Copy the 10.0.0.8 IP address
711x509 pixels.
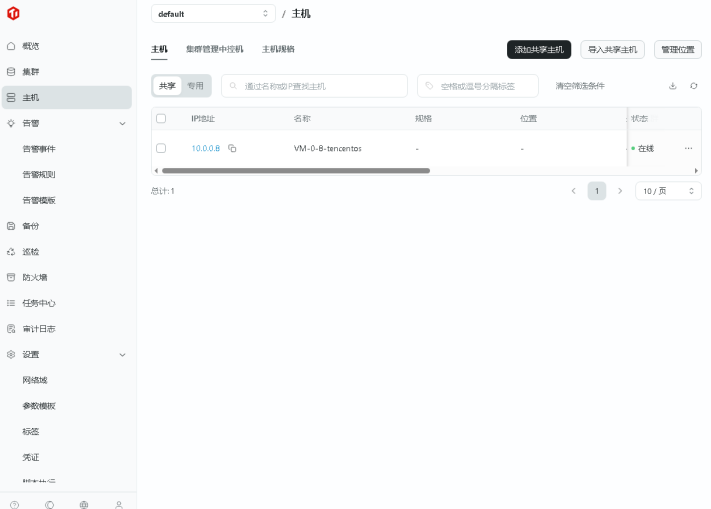pyautogui.click(x=232, y=148)
